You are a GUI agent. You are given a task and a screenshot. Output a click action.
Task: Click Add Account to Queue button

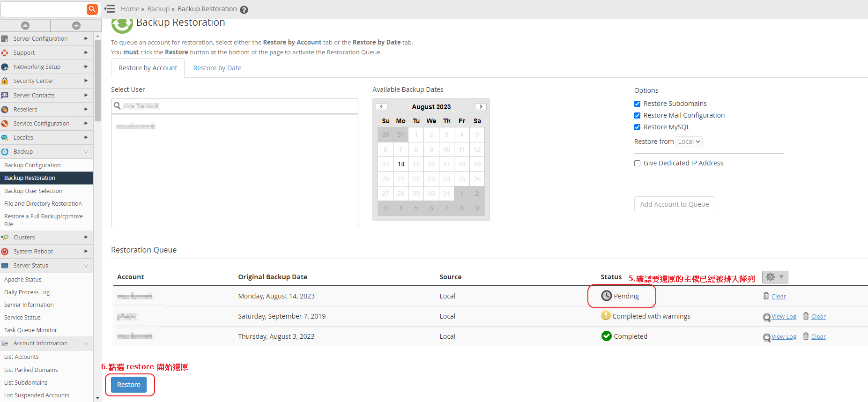pyautogui.click(x=674, y=204)
